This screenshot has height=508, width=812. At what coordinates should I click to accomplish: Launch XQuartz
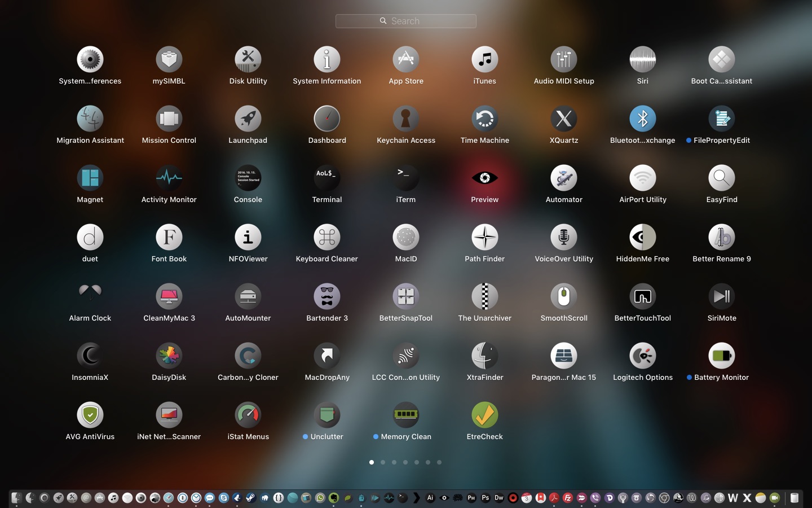(564, 119)
